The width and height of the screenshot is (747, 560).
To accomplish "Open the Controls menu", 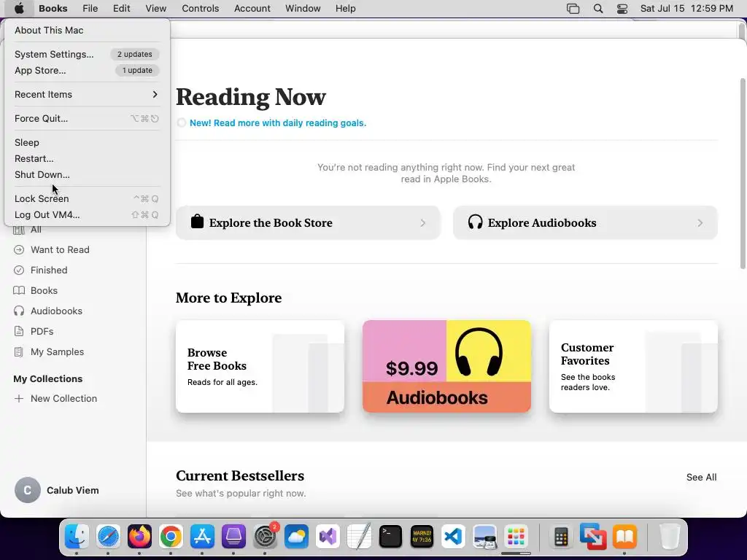I will pos(201,8).
